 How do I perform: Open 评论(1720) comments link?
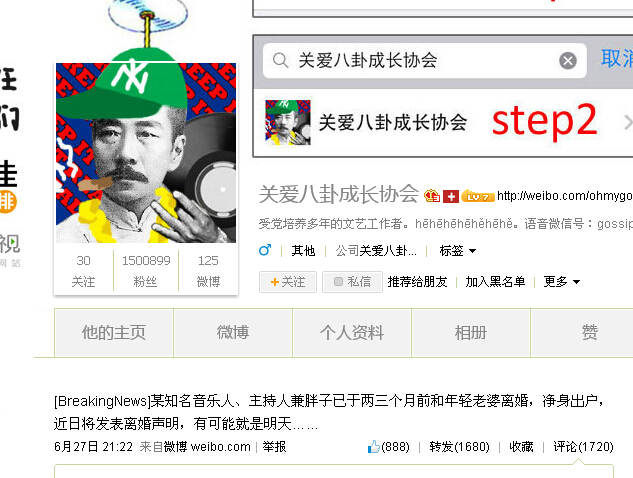pos(583,447)
